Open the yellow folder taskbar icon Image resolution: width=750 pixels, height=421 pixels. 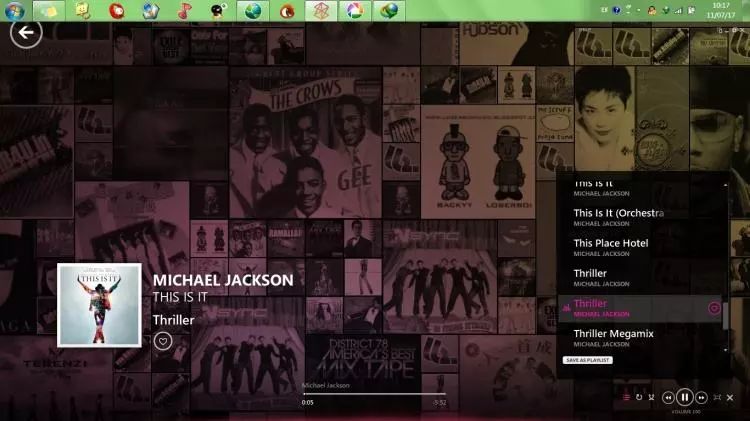(x=49, y=11)
